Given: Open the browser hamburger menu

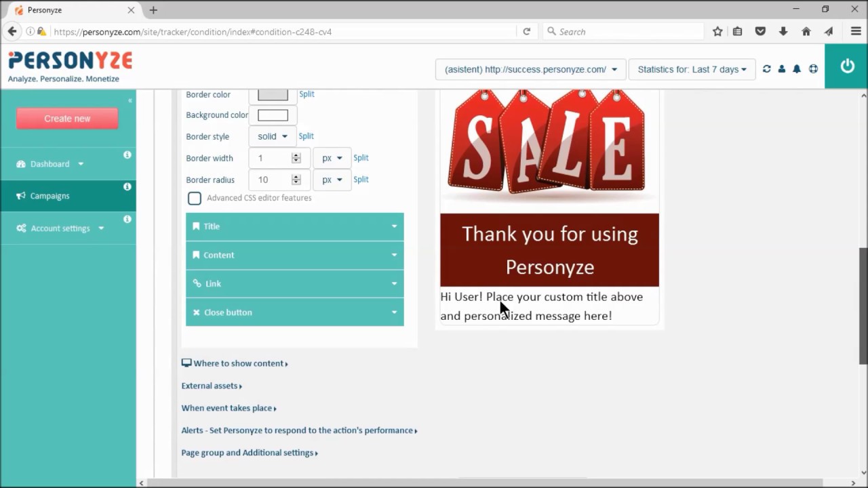Looking at the screenshot, I should (856, 31).
